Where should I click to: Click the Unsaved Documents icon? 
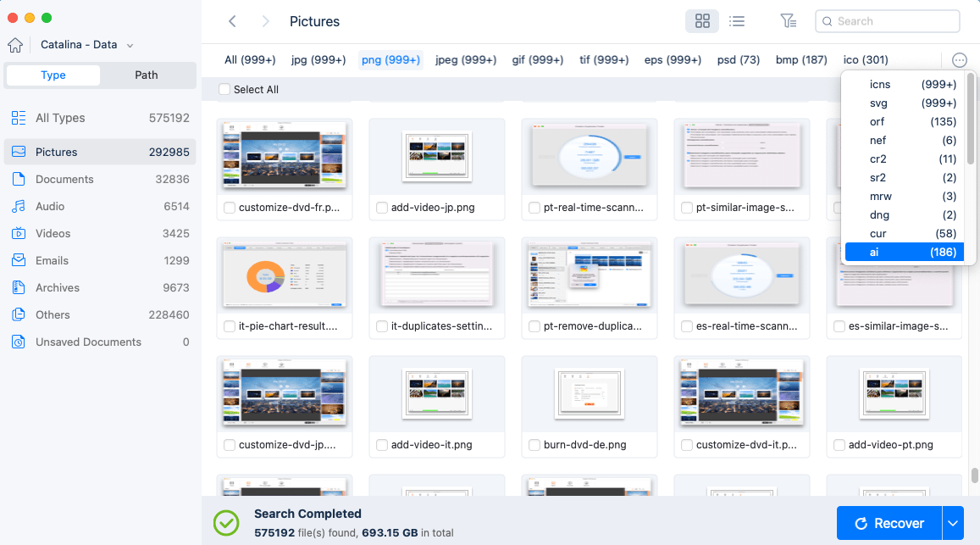(19, 342)
